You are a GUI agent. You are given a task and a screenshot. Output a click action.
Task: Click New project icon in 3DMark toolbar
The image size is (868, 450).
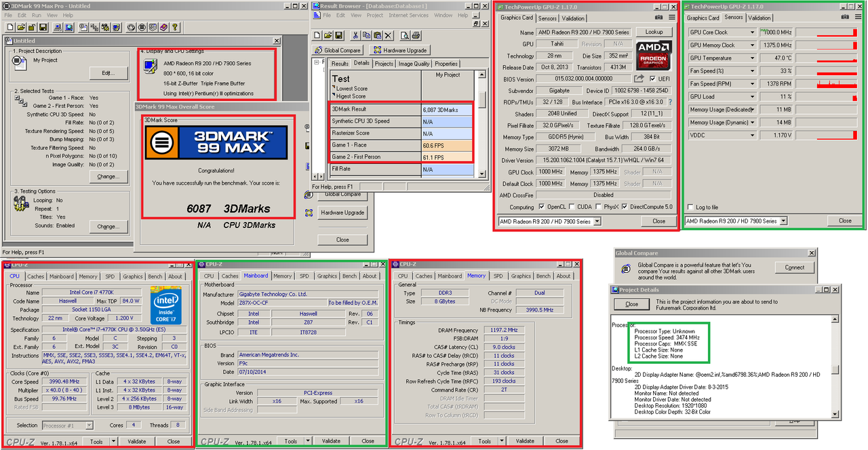click(10, 27)
